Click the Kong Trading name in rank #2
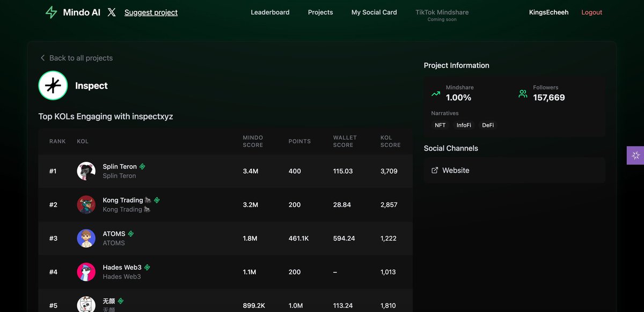 click(127, 200)
